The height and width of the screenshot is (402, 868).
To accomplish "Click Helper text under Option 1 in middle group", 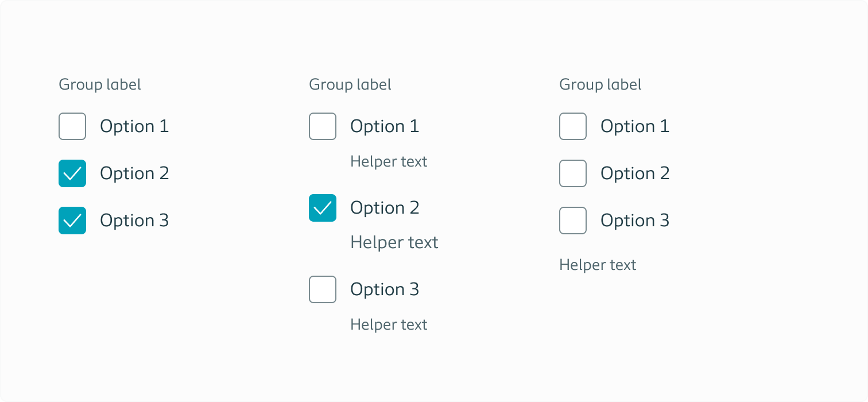I will [x=389, y=161].
